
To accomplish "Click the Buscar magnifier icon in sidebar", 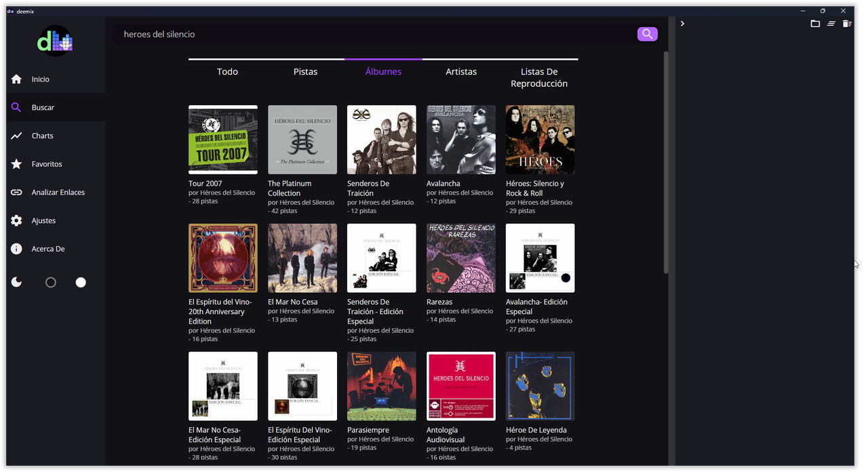I will pos(16,107).
